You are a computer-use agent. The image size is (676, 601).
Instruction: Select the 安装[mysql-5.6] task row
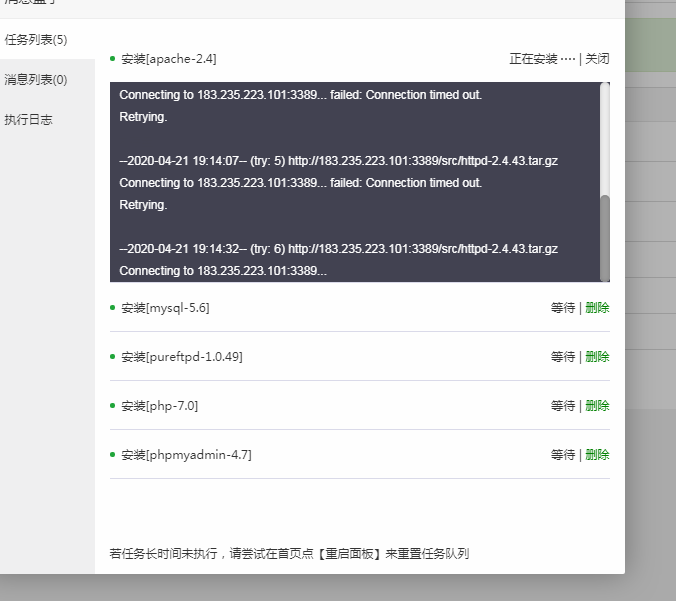pos(360,308)
